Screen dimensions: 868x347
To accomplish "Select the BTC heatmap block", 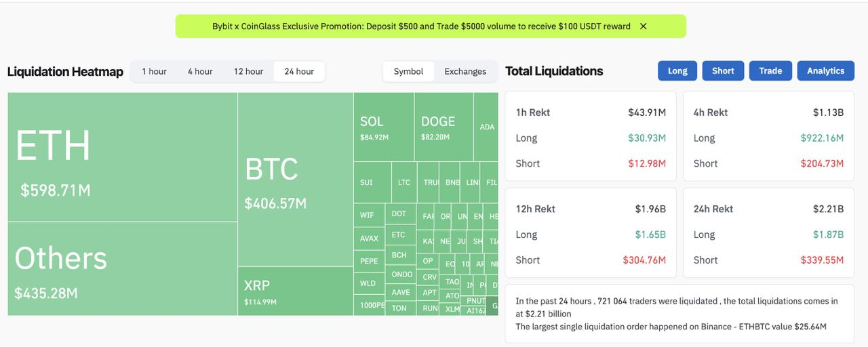I will tap(295, 180).
